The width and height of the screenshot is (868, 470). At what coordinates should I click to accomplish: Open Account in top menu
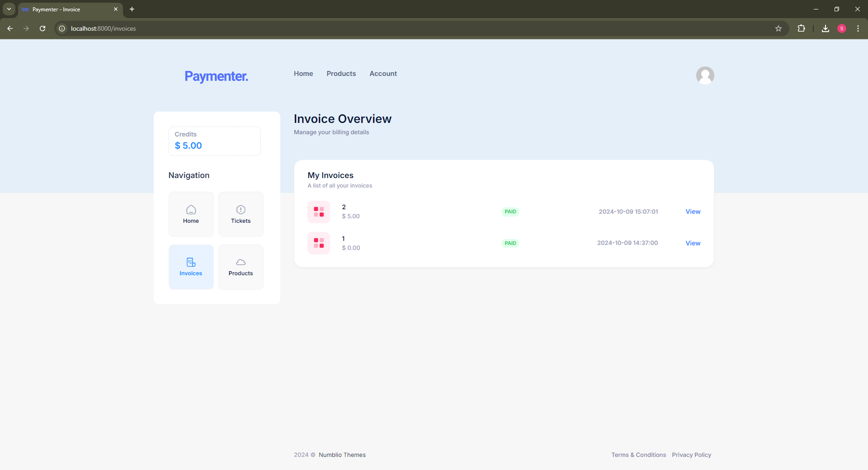383,74
